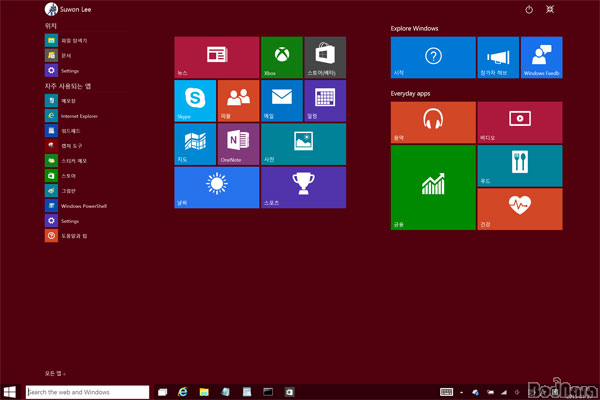Open Settings below Windows PowerShell

[x=62, y=221]
